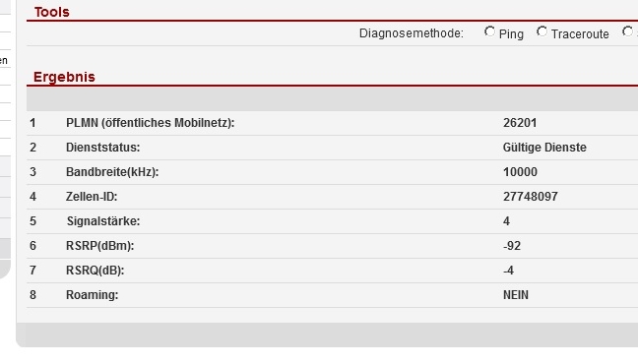
Task: Click the Dienststatus row label
Action: tap(103, 148)
